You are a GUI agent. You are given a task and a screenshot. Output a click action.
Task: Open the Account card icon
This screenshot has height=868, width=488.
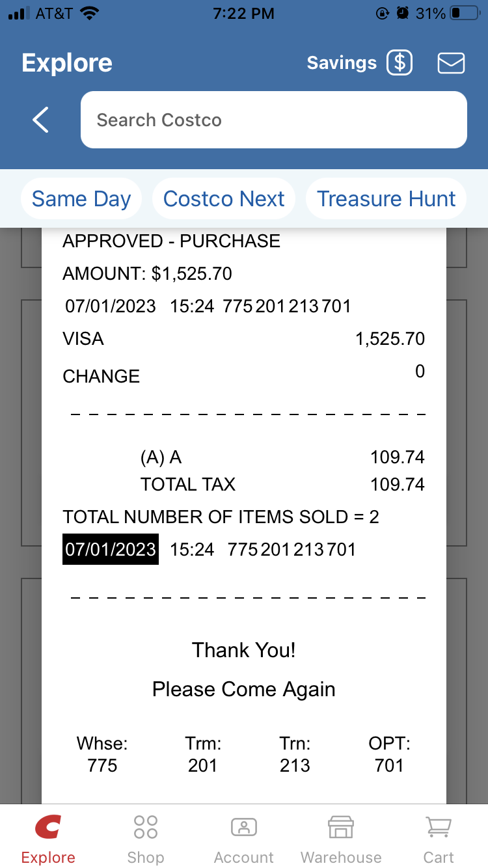click(244, 828)
